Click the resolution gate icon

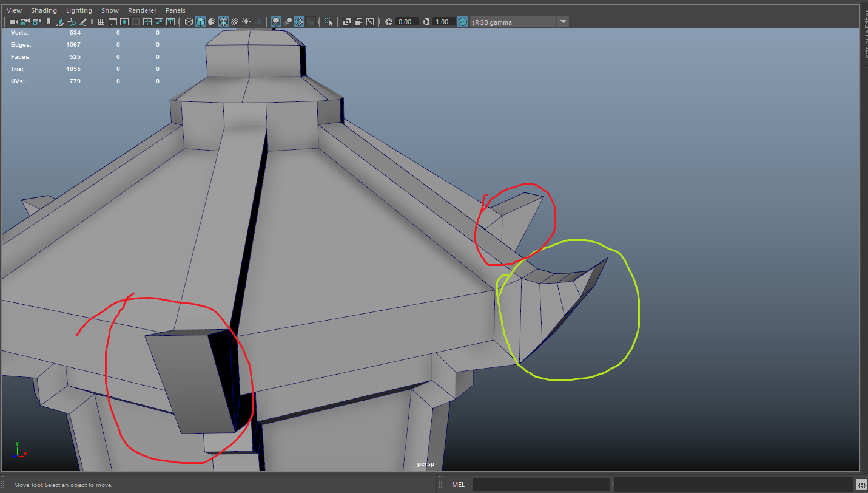pos(124,21)
